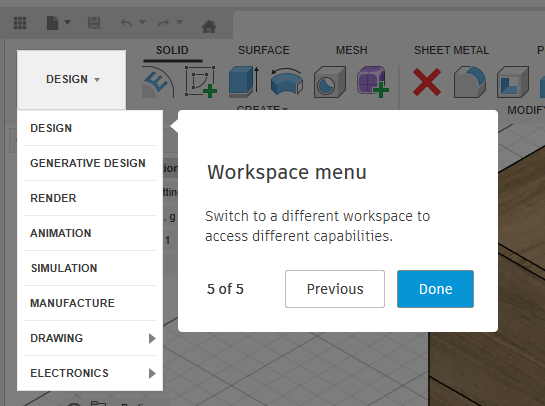This screenshot has height=406, width=545.
Task: Click the Save disk icon
Action: click(94, 23)
